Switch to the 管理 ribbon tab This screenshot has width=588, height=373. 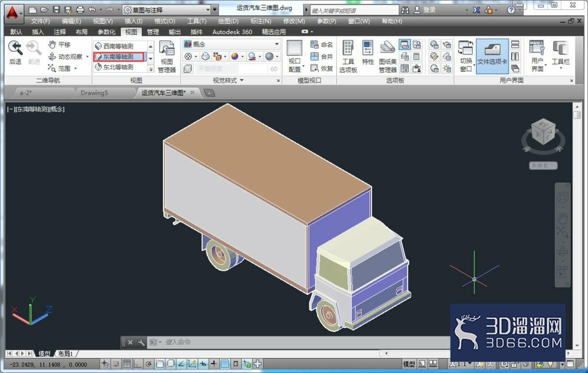153,32
